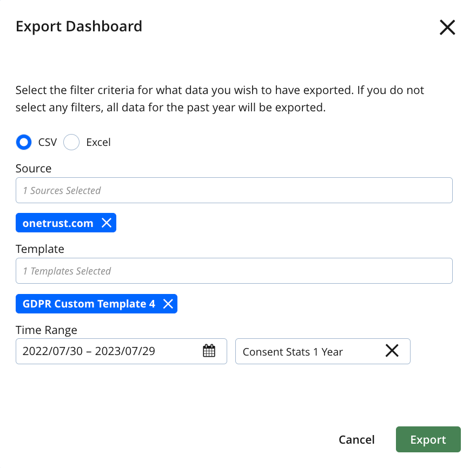Select the CSV export format
This screenshot has height=468, width=476.
(x=24, y=142)
